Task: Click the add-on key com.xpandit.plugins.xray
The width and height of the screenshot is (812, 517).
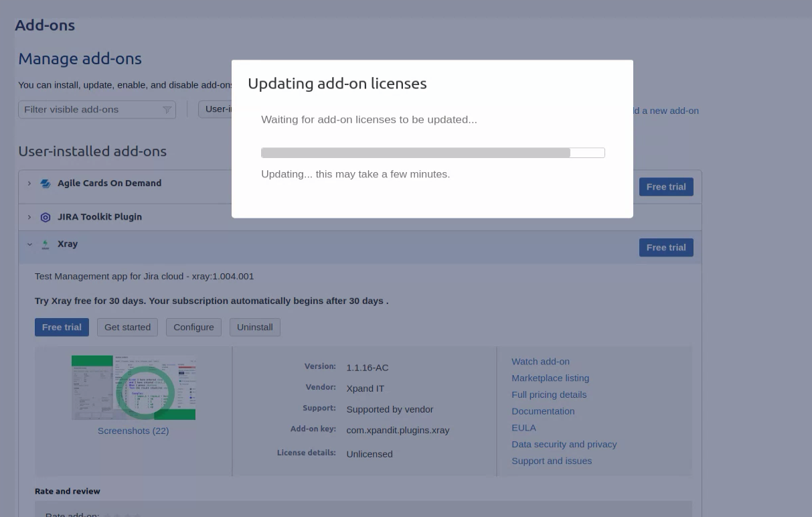Action: pyautogui.click(x=398, y=430)
